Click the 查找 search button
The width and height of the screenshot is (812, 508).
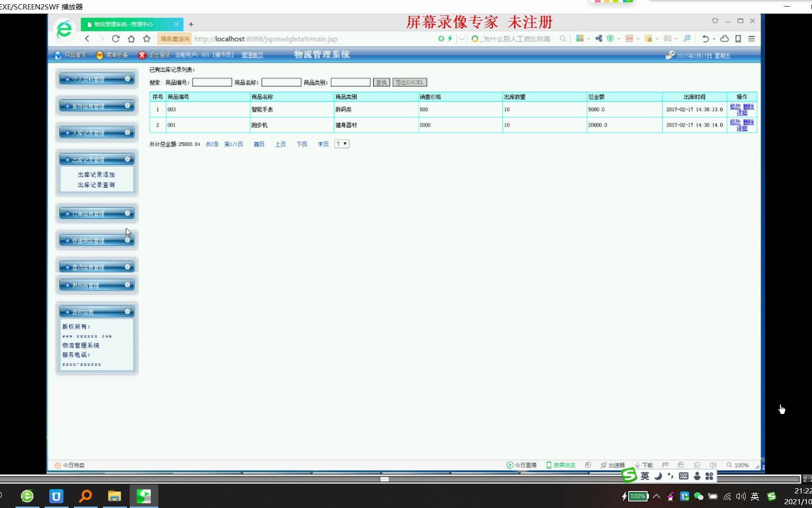[x=381, y=82]
